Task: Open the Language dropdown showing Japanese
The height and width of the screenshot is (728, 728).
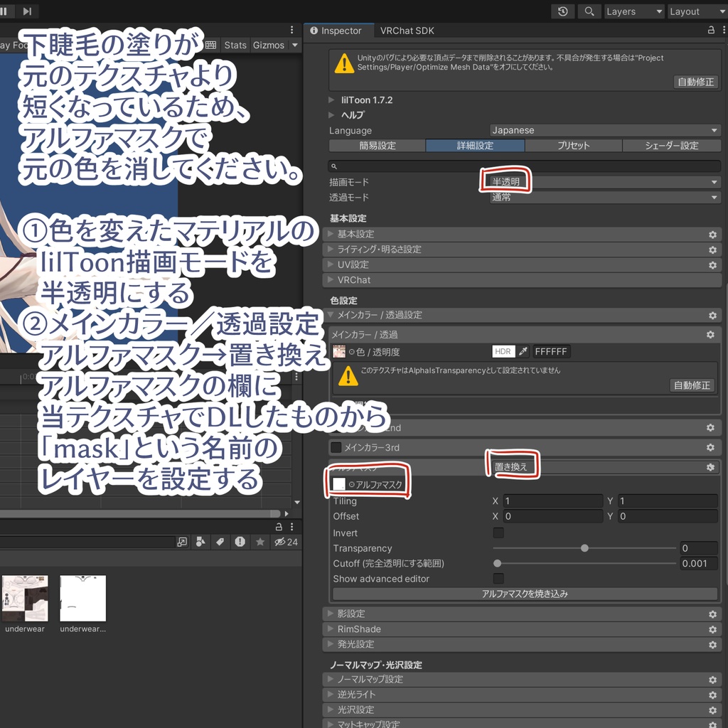Action: click(x=605, y=131)
